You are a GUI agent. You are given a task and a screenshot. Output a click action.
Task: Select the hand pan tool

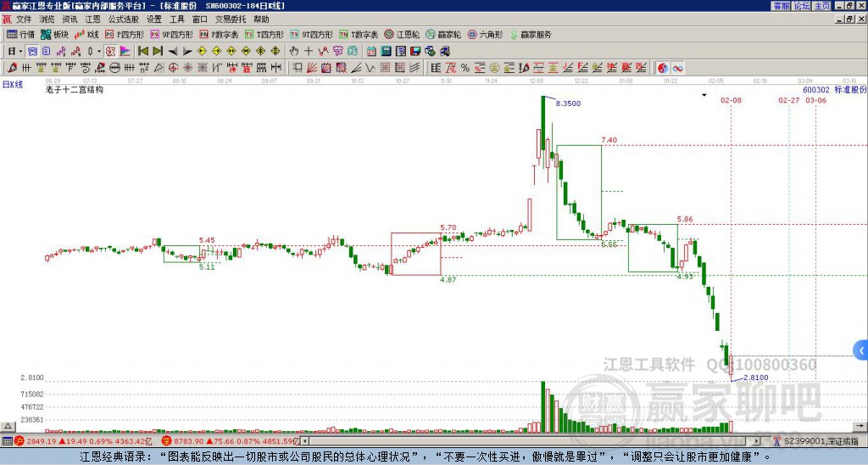click(x=293, y=51)
